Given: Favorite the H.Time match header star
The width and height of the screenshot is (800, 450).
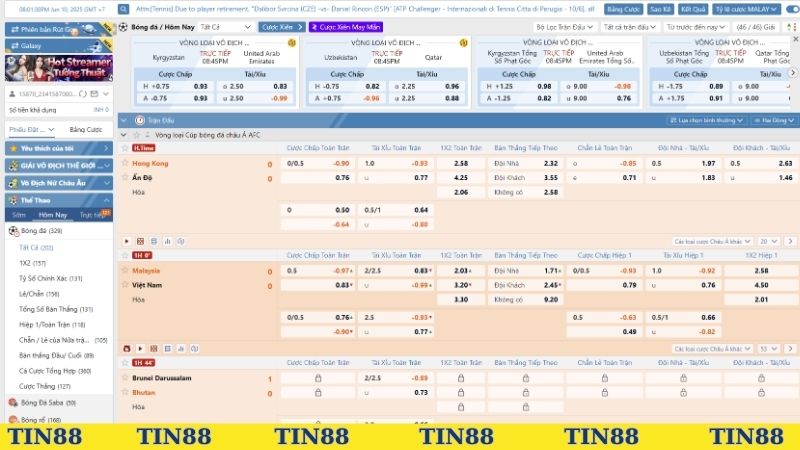Looking at the screenshot, I should click(125, 148).
